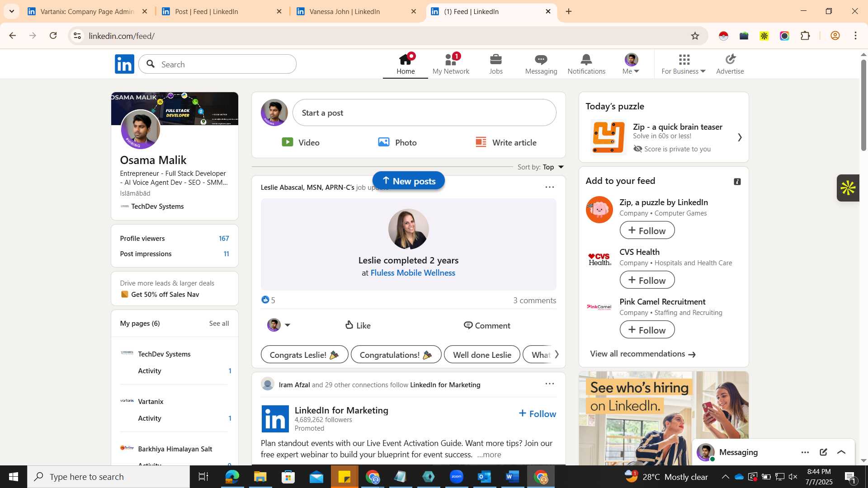
Task: Click View all recommendations link
Action: [x=642, y=354]
